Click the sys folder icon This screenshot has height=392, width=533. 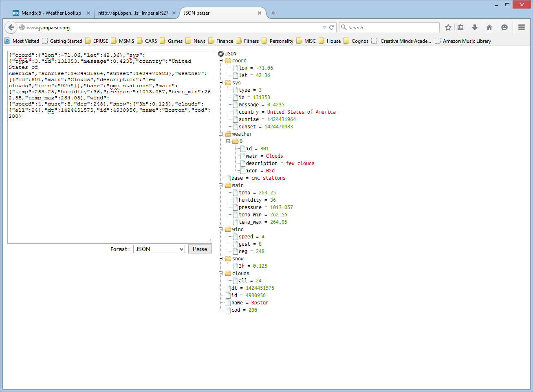point(228,83)
